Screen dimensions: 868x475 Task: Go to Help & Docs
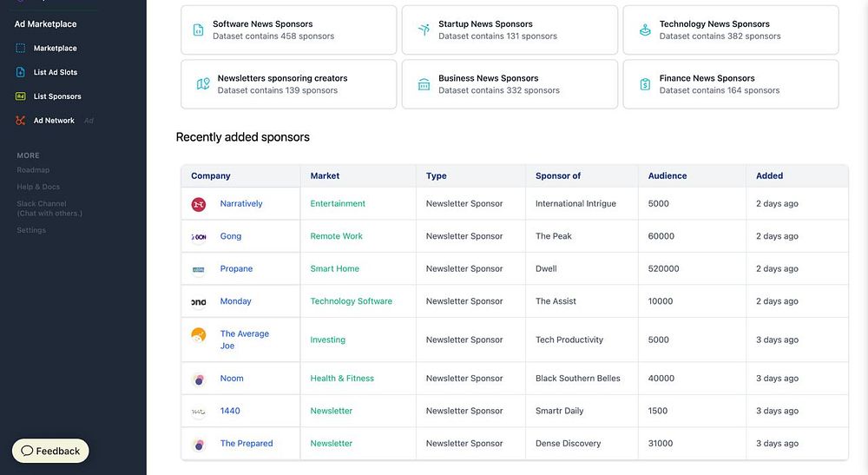click(38, 187)
